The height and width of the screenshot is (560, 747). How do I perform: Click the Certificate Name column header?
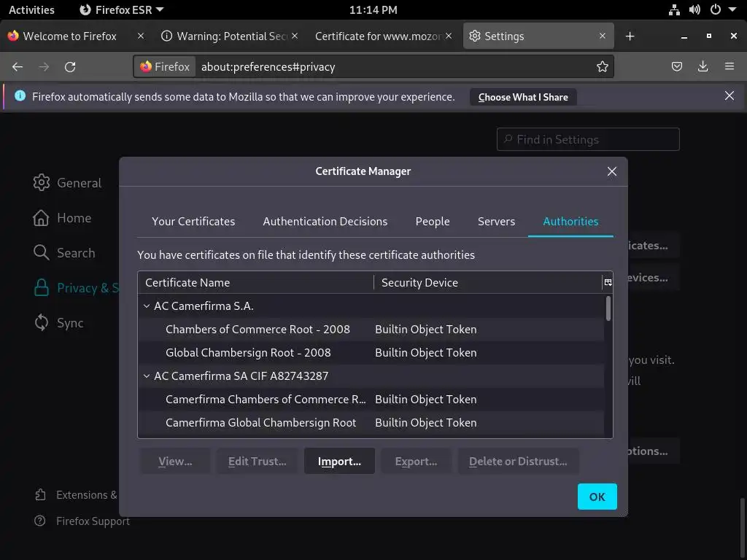255,282
